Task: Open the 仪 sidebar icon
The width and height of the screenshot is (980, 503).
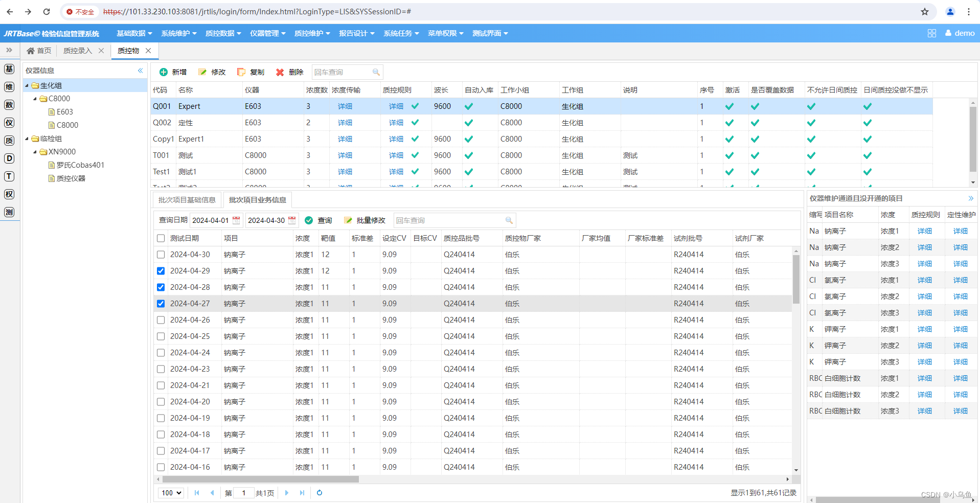Action: click(x=9, y=123)
